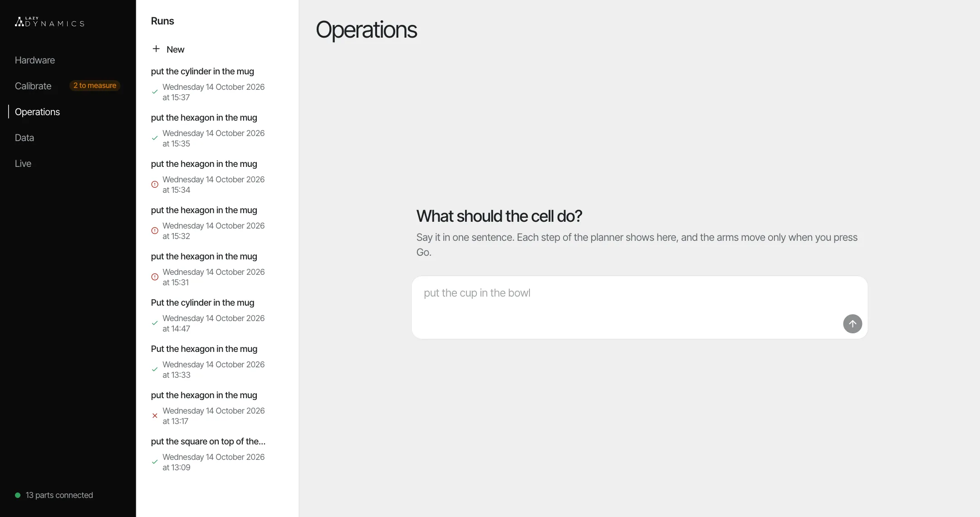Open 'put the hexagon in the mug' above 15:35
980x517 pixels.
tap(204, 117)
